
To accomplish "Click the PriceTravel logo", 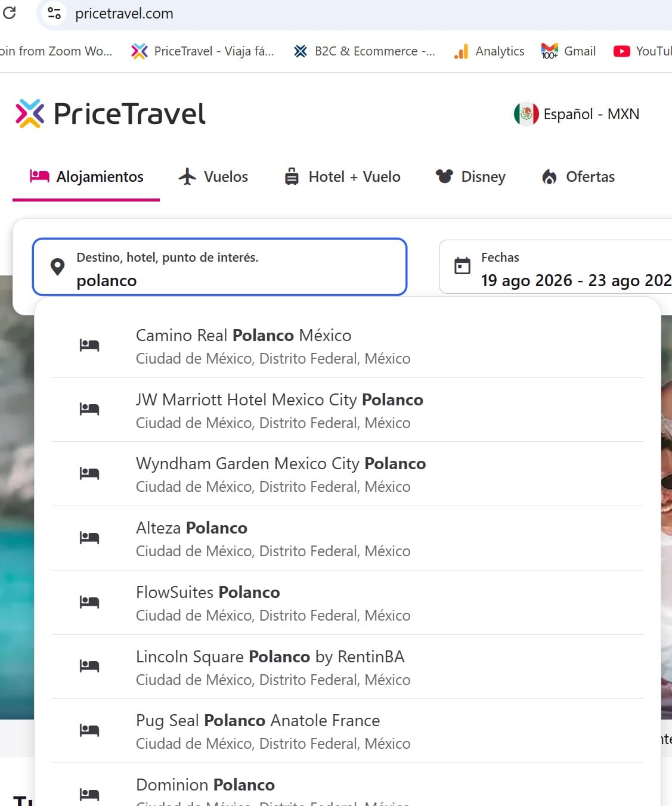I will pyautogui.click(x=110, y=113).
